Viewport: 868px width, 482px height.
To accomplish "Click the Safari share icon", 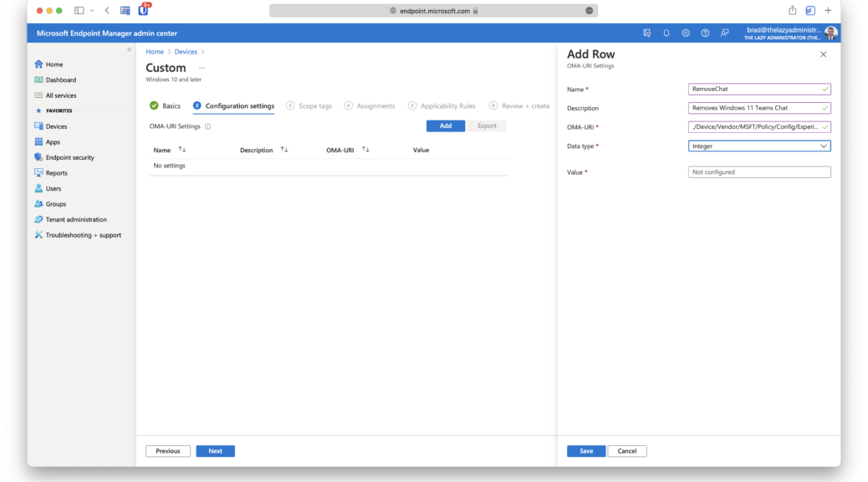I will click(x=793, y=11).
